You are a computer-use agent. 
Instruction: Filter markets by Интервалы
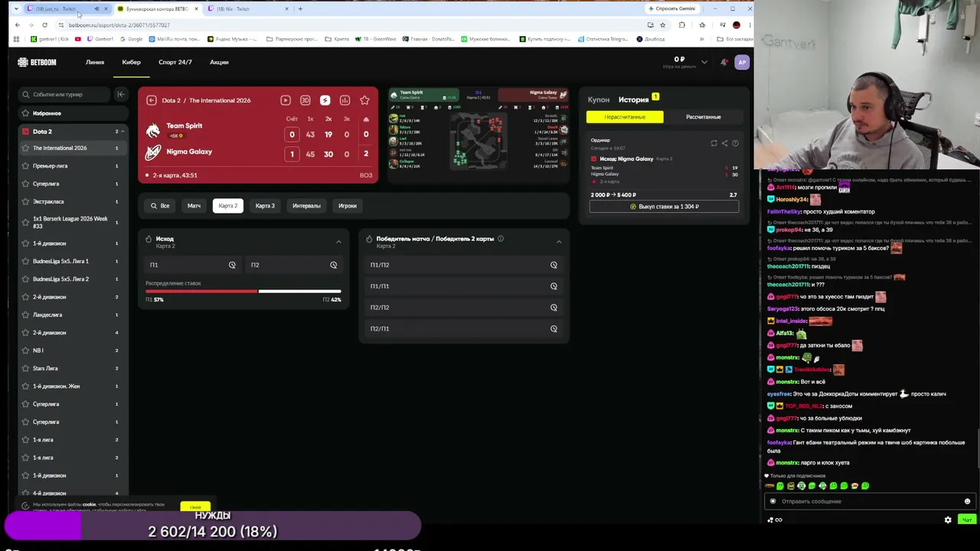tap(306, 206)
